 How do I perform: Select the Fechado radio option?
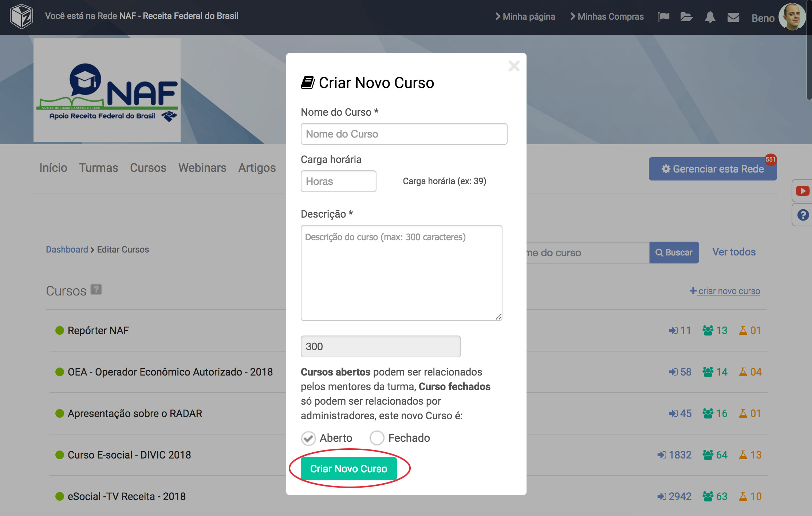(x=377, y=438)
